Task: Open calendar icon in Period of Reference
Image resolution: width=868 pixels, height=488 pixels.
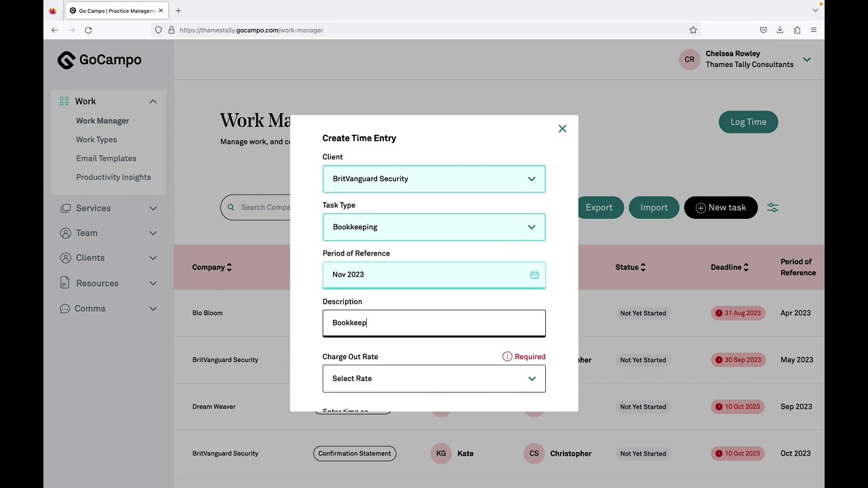Action: pos(534,274)
